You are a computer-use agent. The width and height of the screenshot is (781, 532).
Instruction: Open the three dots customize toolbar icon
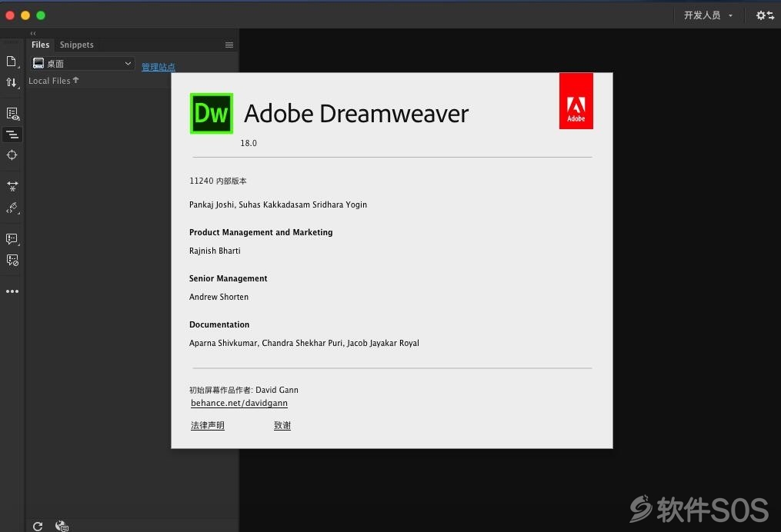point(12,291)
